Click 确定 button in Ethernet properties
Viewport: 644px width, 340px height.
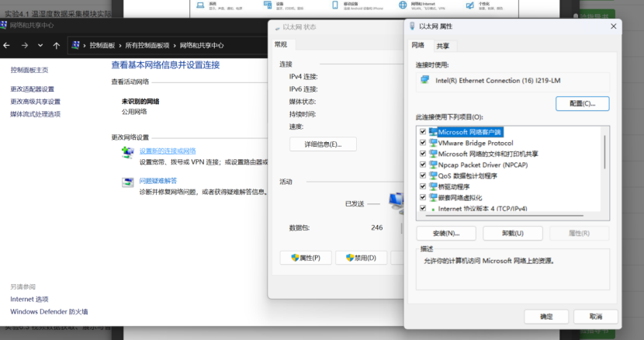click(546, 317)
